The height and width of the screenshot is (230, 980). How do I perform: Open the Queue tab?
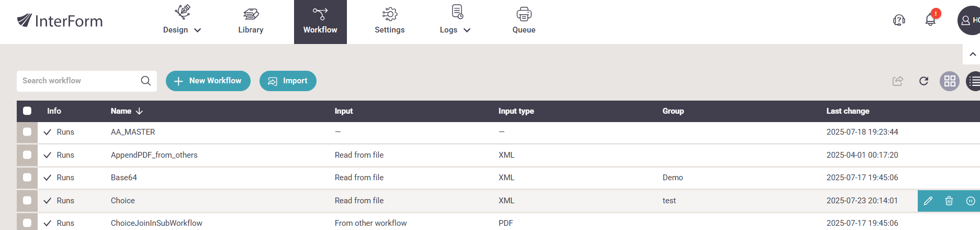(524, 21)
